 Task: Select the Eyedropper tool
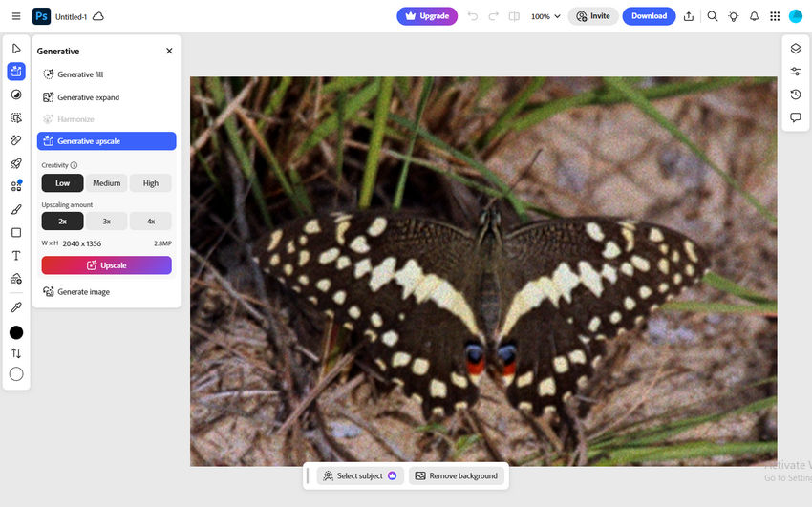coord(16,307)
